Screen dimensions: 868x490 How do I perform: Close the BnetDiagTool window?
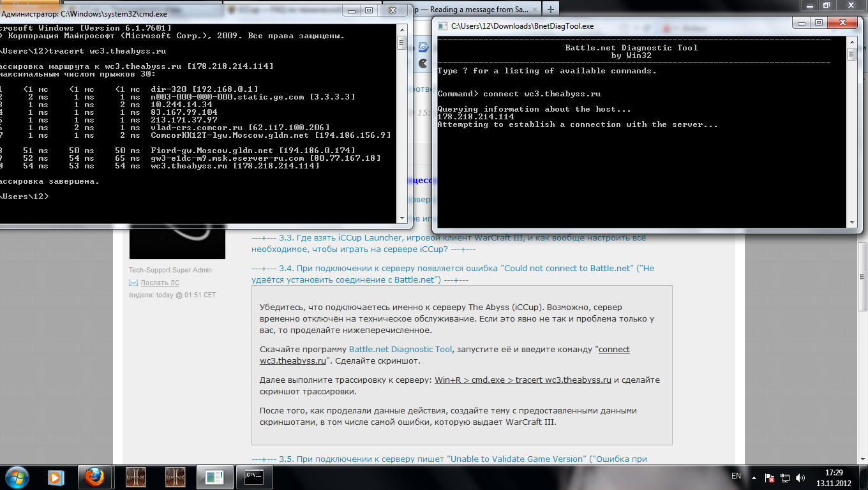point(842,22)
